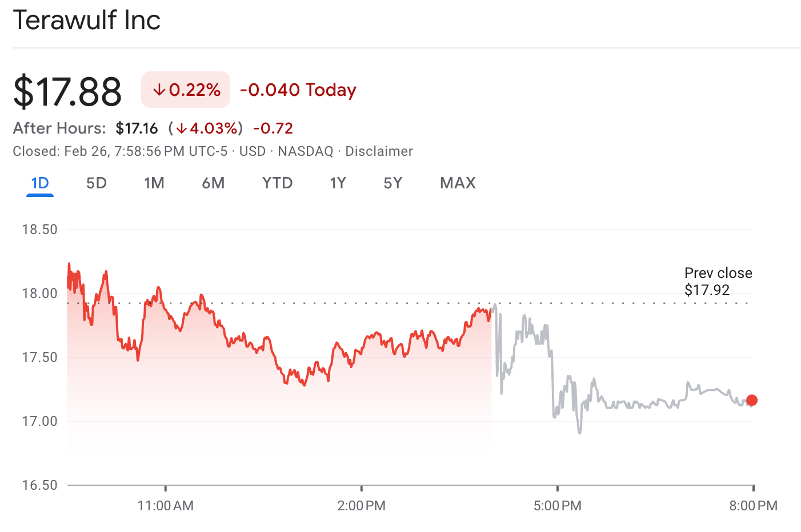Click the Prev close $17.92 label
The height and width of the screenshot is (532, 801).
[x=718, y=281]
